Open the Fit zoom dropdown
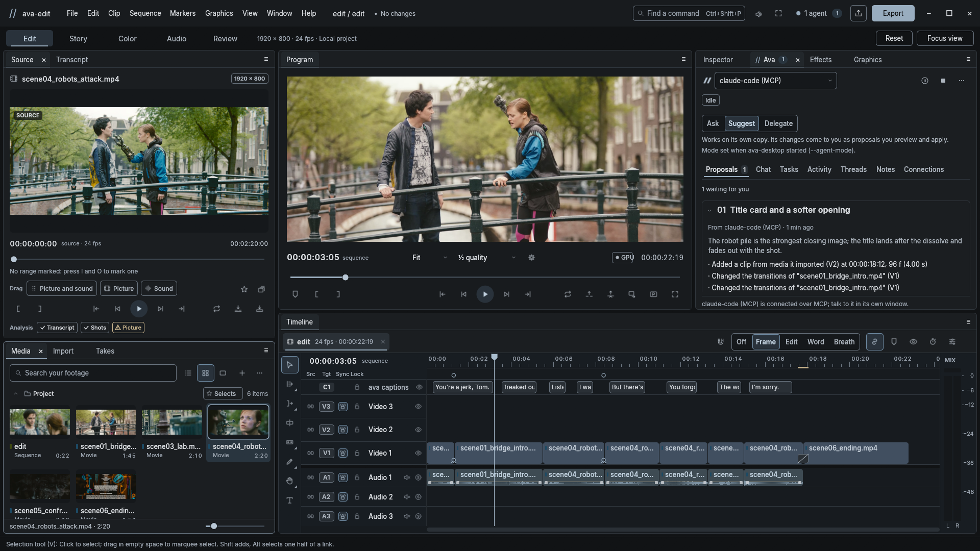Screen dimensions: 980x551 430,258
